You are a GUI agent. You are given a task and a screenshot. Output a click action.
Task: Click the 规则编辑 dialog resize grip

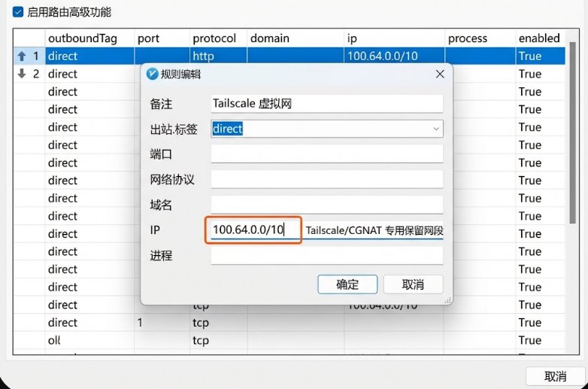click(x=447, y=300)
